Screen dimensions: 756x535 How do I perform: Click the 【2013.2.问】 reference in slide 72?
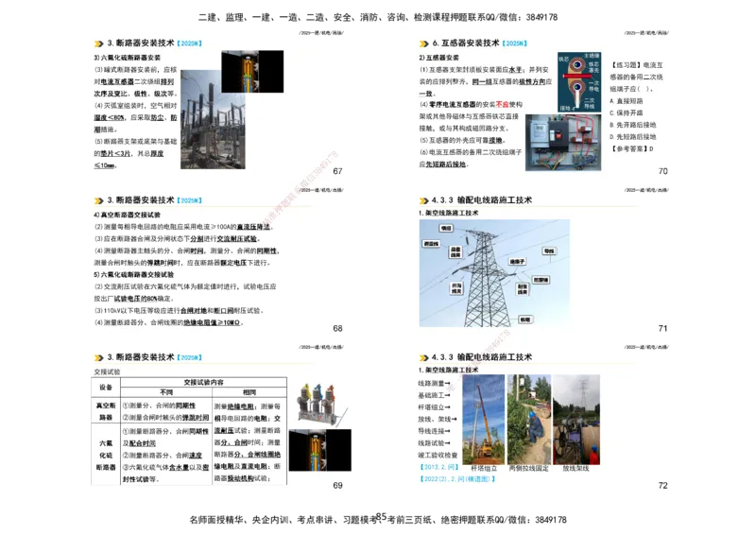[x=439, y=467]
